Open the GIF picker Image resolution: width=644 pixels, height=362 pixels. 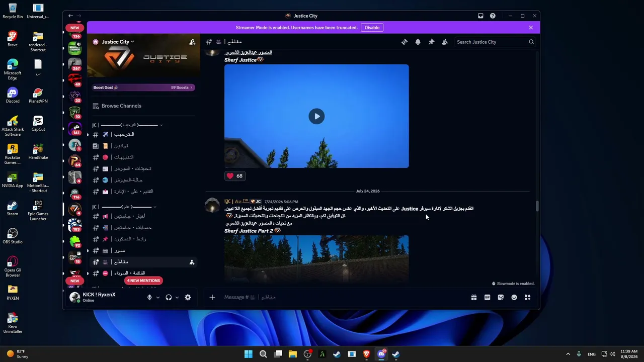pos(487,297)
